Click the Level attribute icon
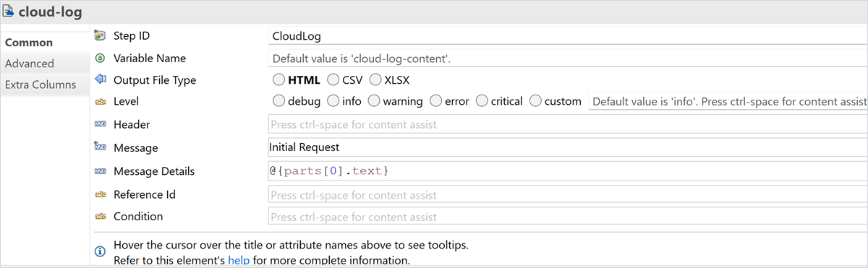Screen dimensions: 868x268 click(x=101, y=102)
